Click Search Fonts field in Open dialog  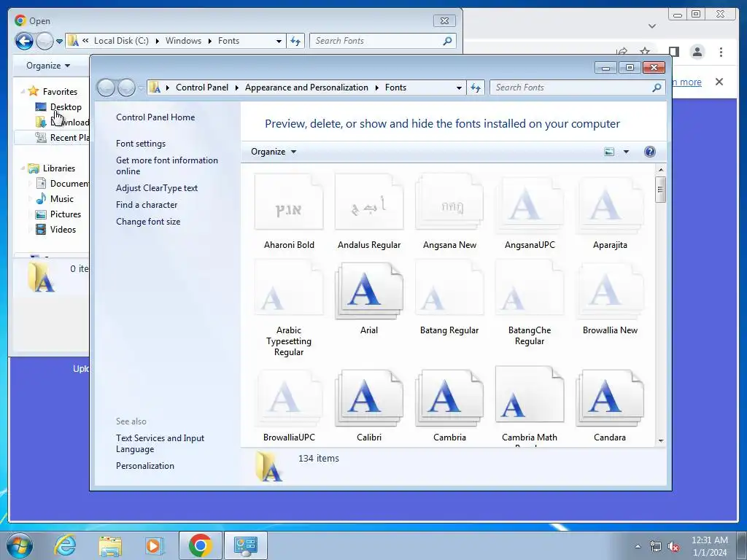(376, 41)
